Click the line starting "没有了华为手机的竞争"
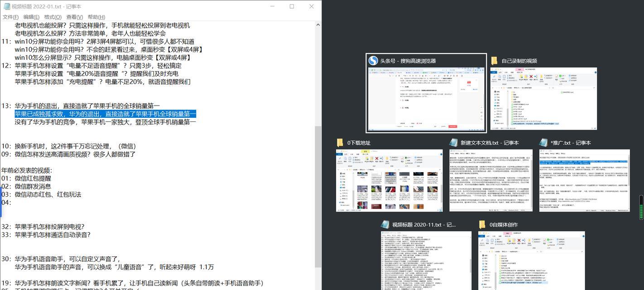Screen dimensions: 644x290 point(105,122)
